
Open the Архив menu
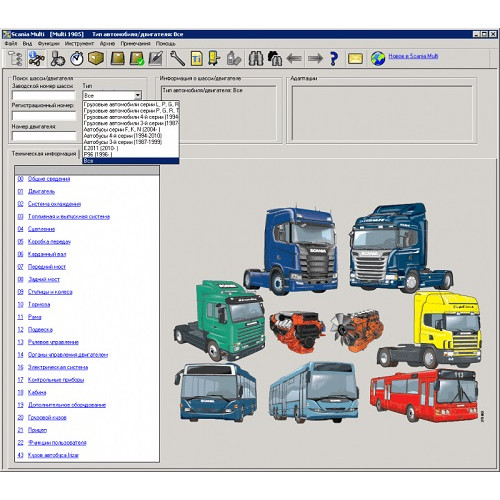107,44
